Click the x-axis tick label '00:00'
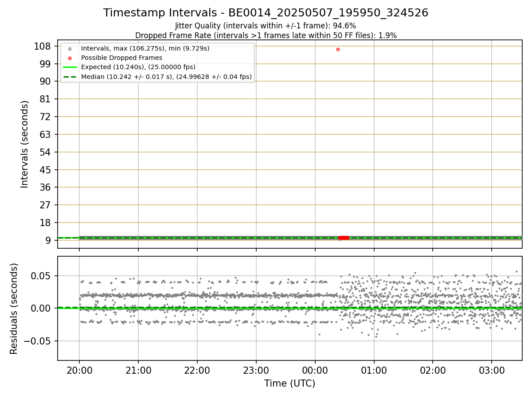 [315, 370]
